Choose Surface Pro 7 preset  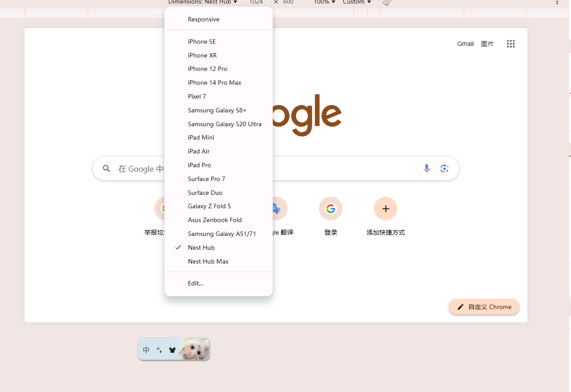pos(219,179)
